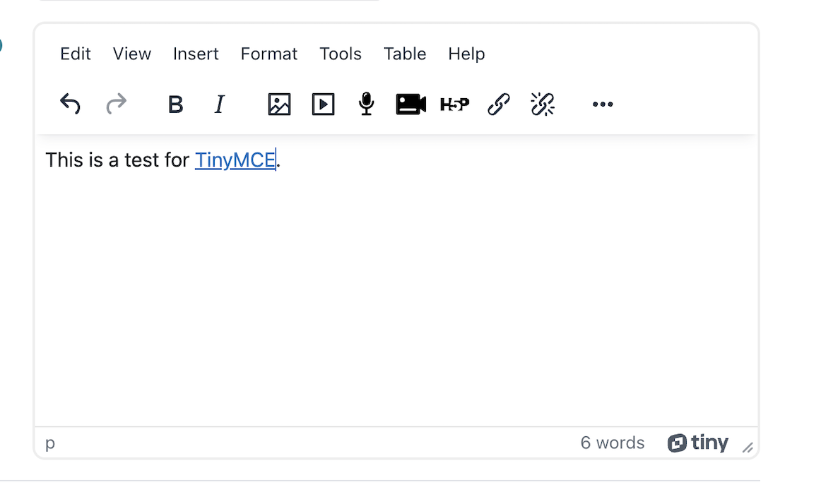The height and width of the screenshot is (504, 821).
Task: Click the TinyMCE hyperlink in the text
Action: 235,160
